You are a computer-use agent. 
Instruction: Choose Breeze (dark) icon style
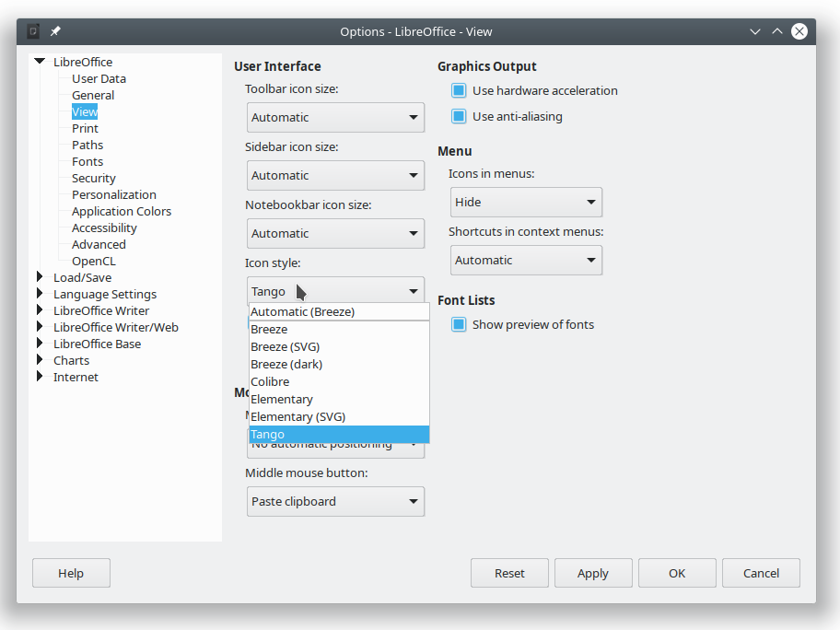tap(340, 365)
